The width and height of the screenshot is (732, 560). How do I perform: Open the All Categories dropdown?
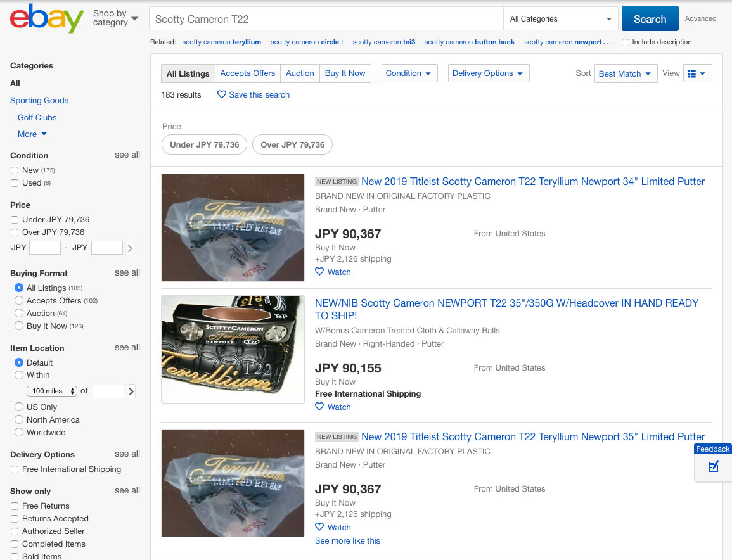point(562,19)
